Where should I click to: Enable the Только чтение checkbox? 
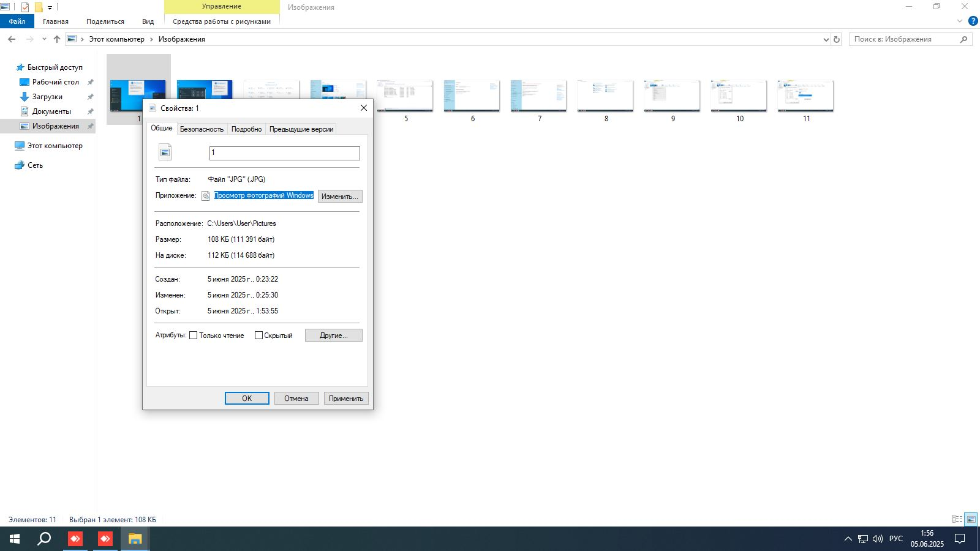[x=194, y=335]
